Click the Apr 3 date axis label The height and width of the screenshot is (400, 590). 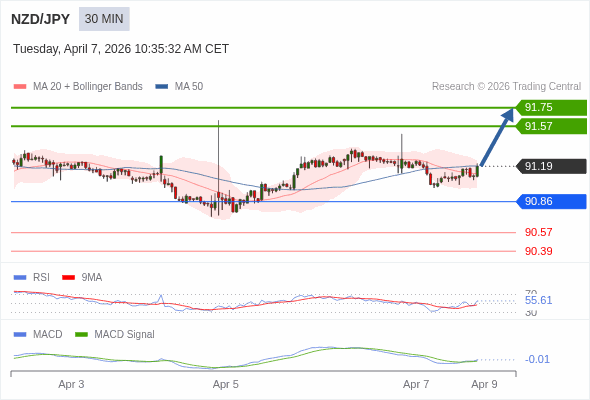click(71, 384)
